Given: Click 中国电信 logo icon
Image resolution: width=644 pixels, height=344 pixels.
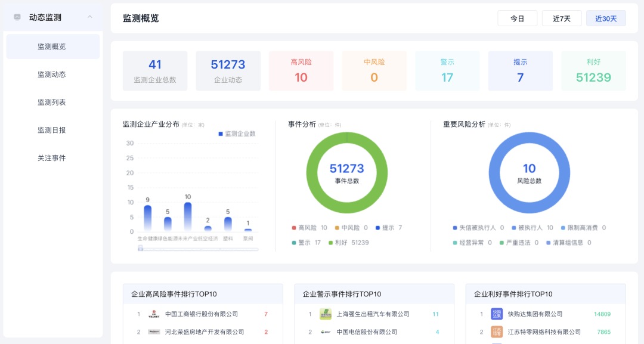Looking at the screenshot, I should 326,331.
